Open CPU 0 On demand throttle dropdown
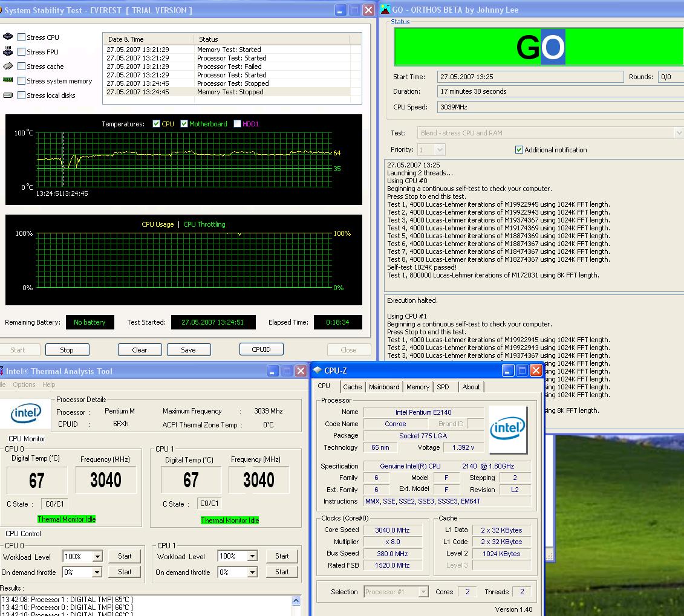 [97, 572]
